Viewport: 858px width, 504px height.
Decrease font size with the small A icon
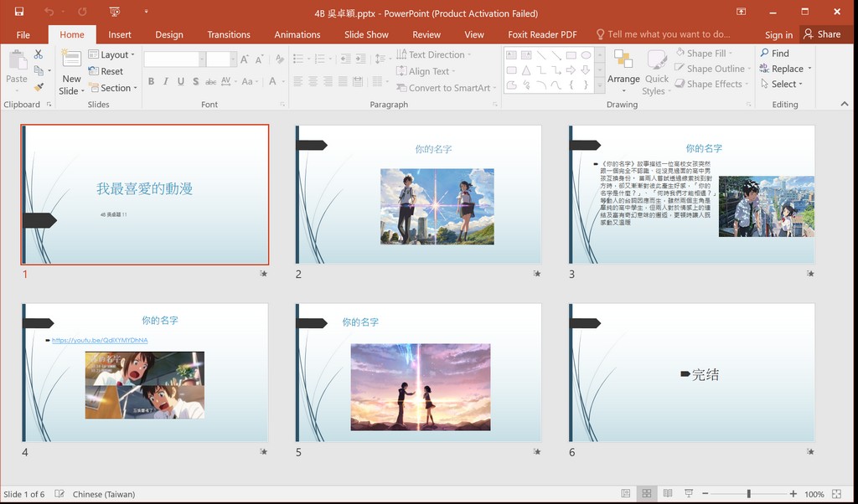tap(260, 59)
